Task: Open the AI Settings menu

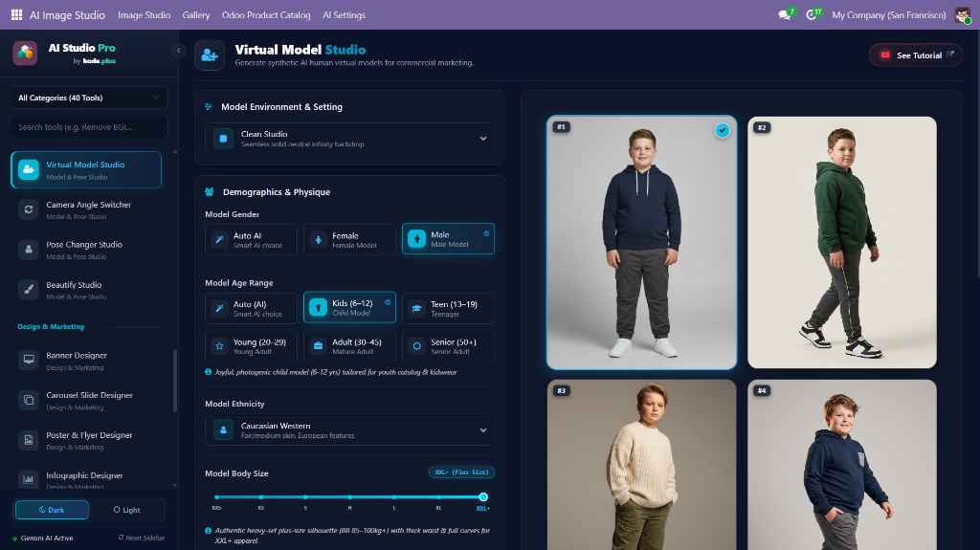Action: point(345,15)
